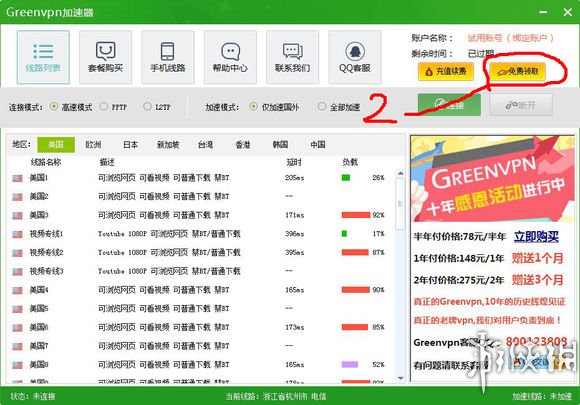
Task: Open the 手机线路 mobile lines icon
Action: pos(168,57)
